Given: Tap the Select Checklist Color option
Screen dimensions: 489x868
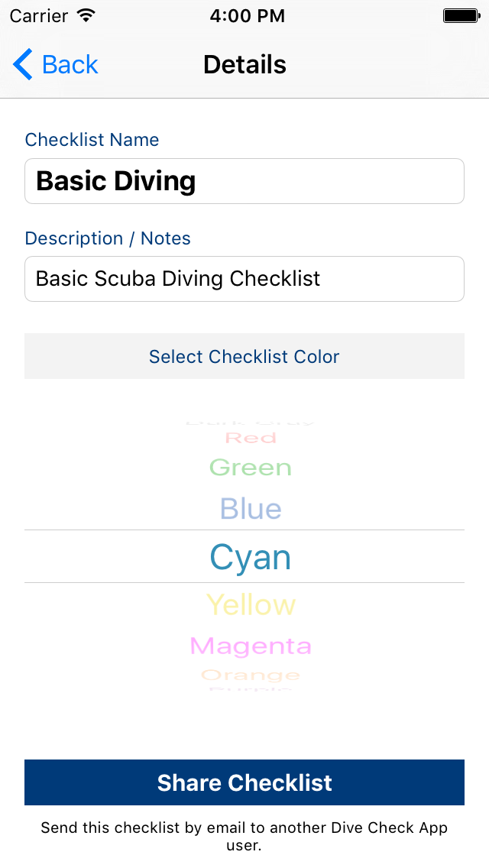Looking at the screenshot, I should tap(244, 356).
